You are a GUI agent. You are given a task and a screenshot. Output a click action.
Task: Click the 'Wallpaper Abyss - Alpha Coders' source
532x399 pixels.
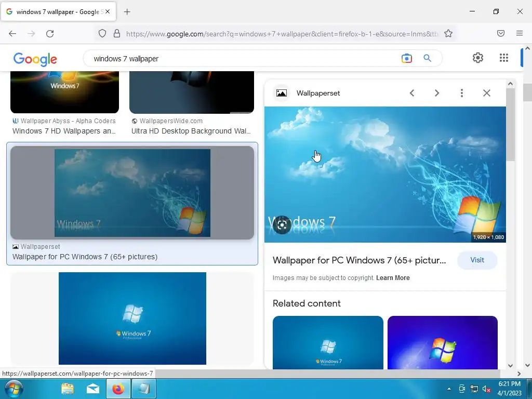pyautogui.click(x=68, y=121)
